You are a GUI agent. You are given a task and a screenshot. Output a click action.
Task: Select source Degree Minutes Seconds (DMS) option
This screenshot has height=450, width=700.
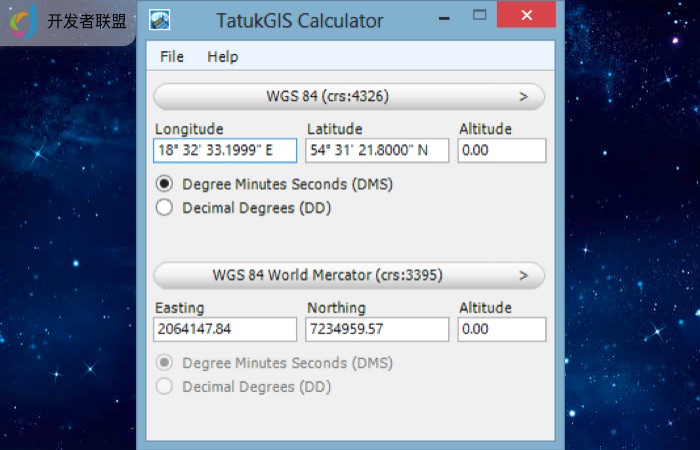[x=165, y=184]
